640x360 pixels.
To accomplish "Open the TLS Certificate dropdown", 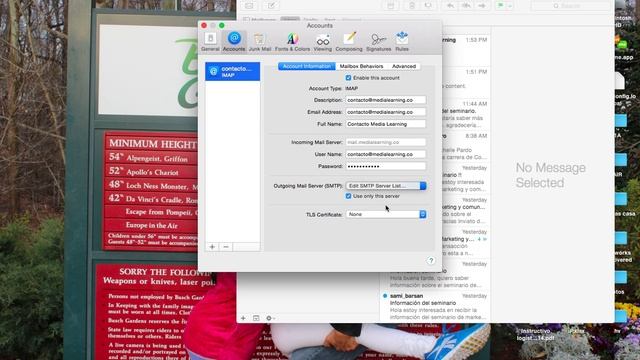I will [386, 214].
